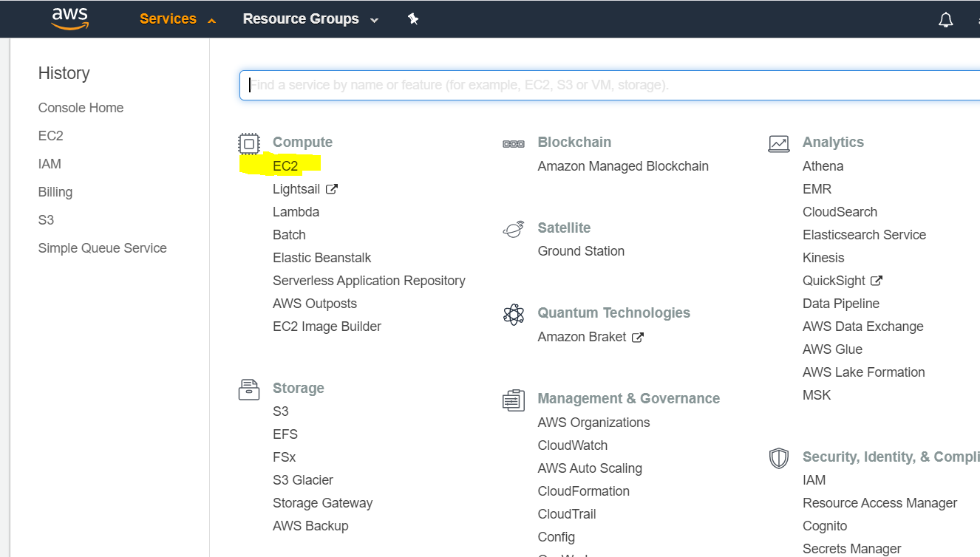Open Kinesis
980x557 pixels.
tap(823, 258)
